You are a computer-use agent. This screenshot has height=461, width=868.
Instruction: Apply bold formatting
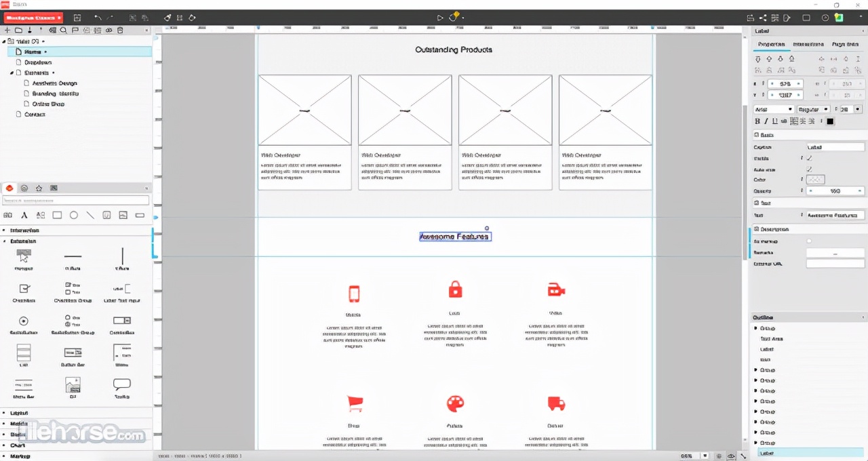[x=757, y=121]
